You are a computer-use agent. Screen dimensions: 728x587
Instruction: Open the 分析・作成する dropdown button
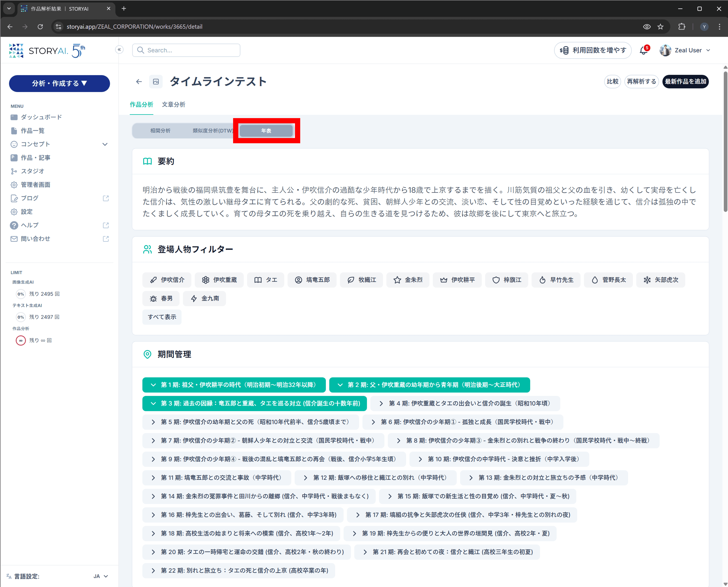60,83
